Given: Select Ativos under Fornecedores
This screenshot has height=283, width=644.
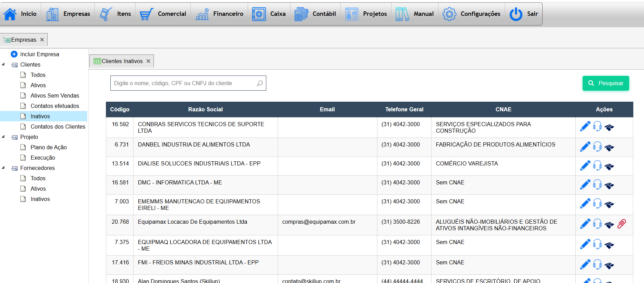Looking at the screenshot, I should click(x=38, y=189).
